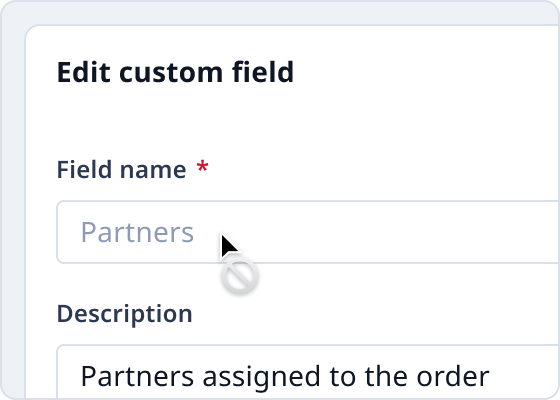Image resolution: width=560 pixels, height=400 pixels.
Task: Click the word "field" in the dialog title
Action: pyautogui.click(x=263, y=72)
